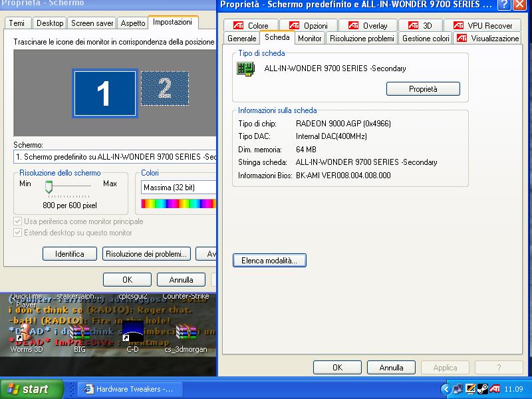Click the 64 MB memory size value

(x=306, y=149)
